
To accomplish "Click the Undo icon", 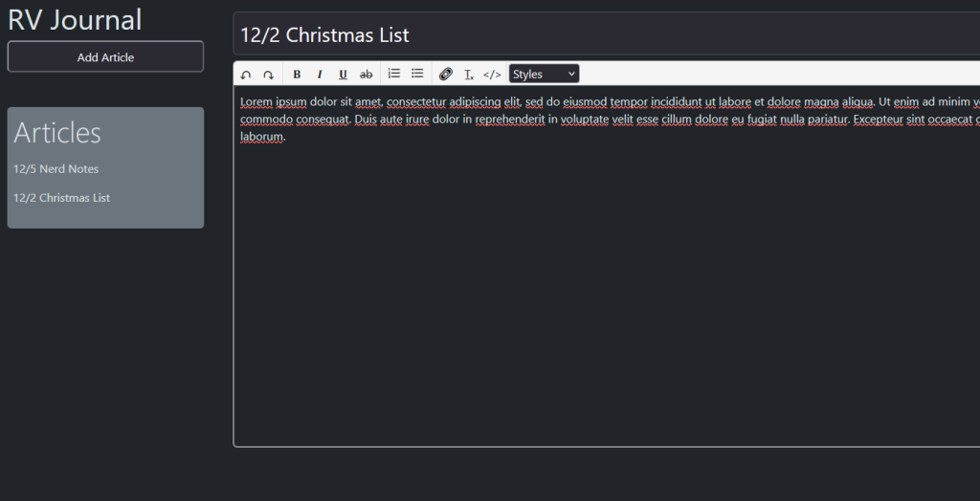I will [246, 75].
